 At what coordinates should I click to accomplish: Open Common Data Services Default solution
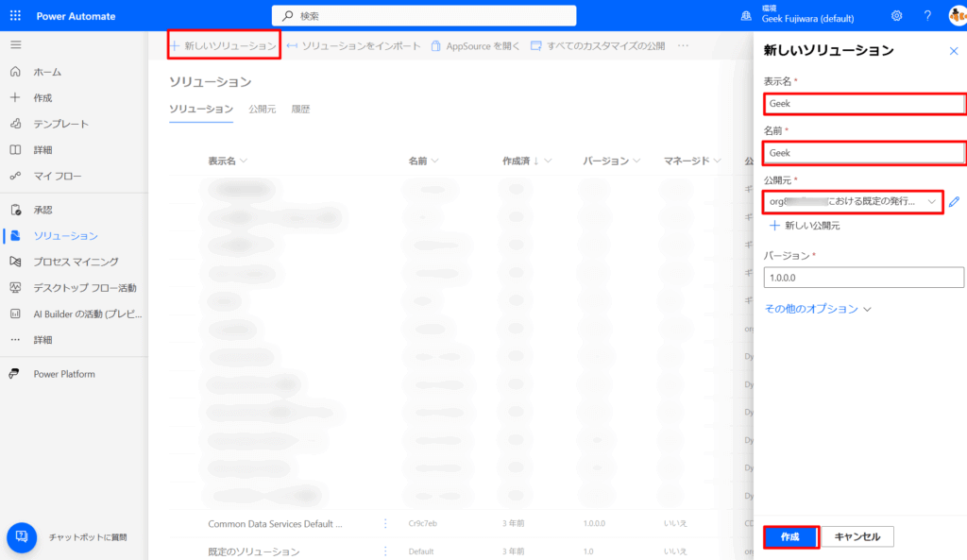[x=275, y=523]
